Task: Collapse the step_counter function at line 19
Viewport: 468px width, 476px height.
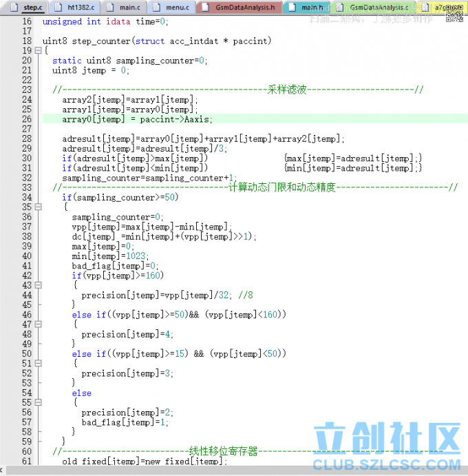Action: click(38, 50)
